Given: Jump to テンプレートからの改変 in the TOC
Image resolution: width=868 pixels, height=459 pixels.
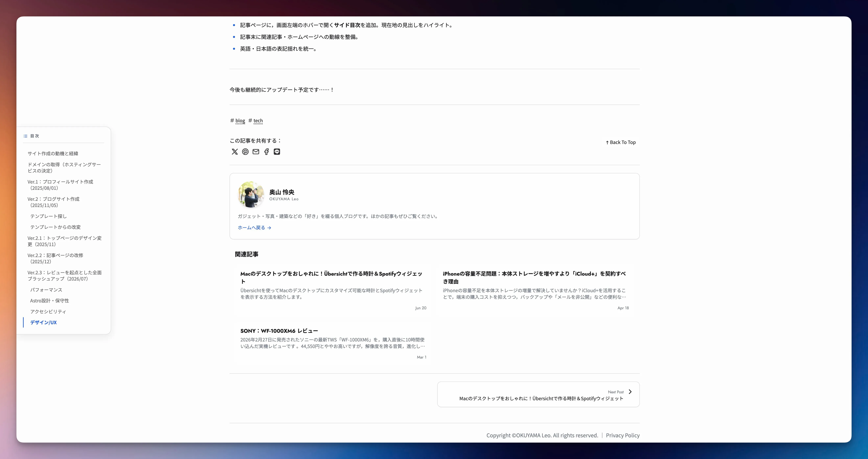Looking at the screenshot, I should (56, 227).
